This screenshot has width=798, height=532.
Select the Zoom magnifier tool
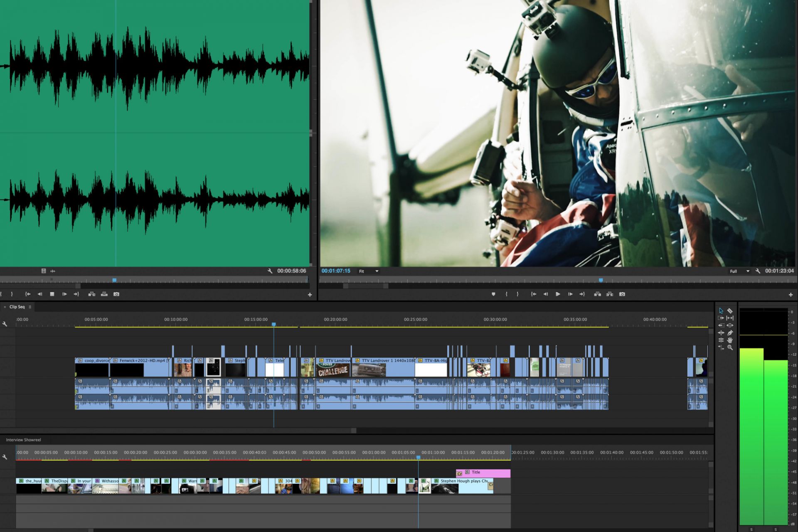pos(730,347)
